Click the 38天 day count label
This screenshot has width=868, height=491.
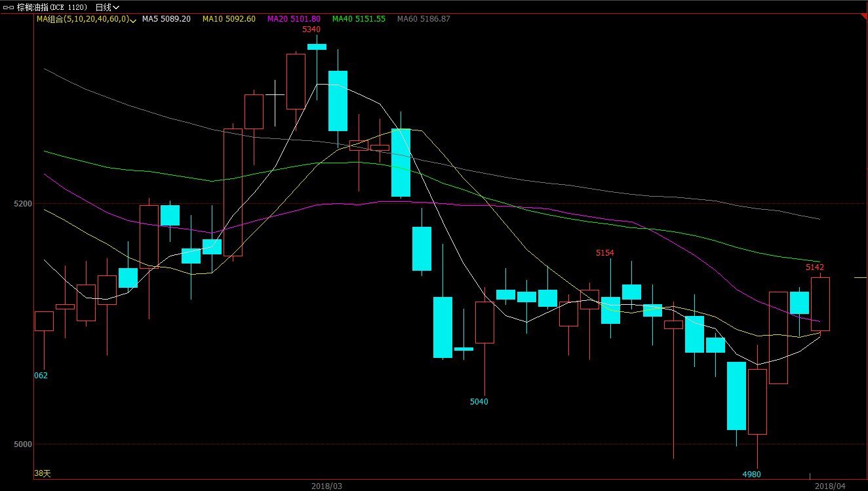tap(42, 473)
